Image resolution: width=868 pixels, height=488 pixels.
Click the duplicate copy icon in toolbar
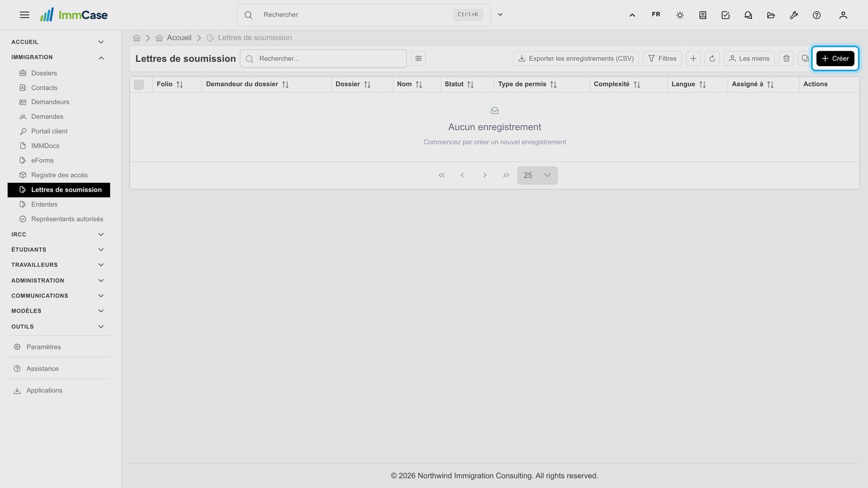point(805,59)
